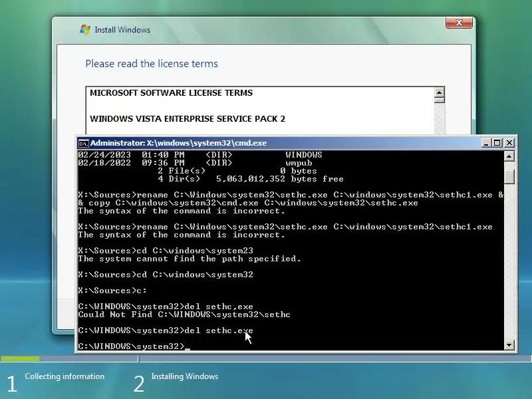Viewport: 532px width, 399px height.
Task: Click the setup progress bar
Action: (266, 358)
